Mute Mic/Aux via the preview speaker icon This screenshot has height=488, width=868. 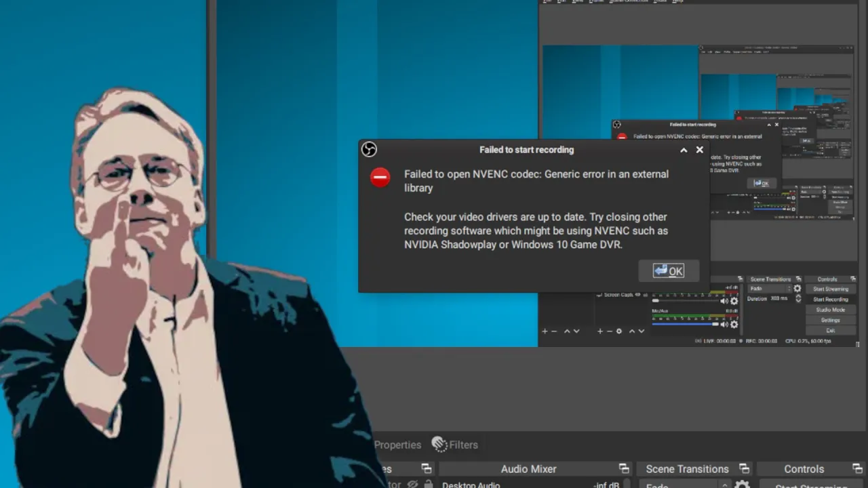(724, 324)
